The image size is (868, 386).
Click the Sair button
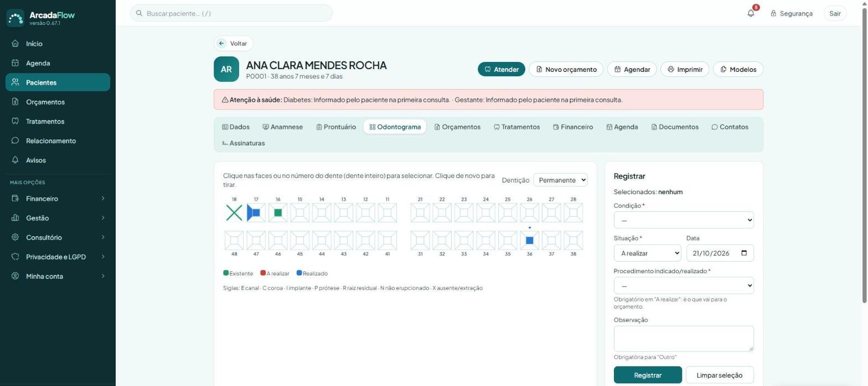835,13
